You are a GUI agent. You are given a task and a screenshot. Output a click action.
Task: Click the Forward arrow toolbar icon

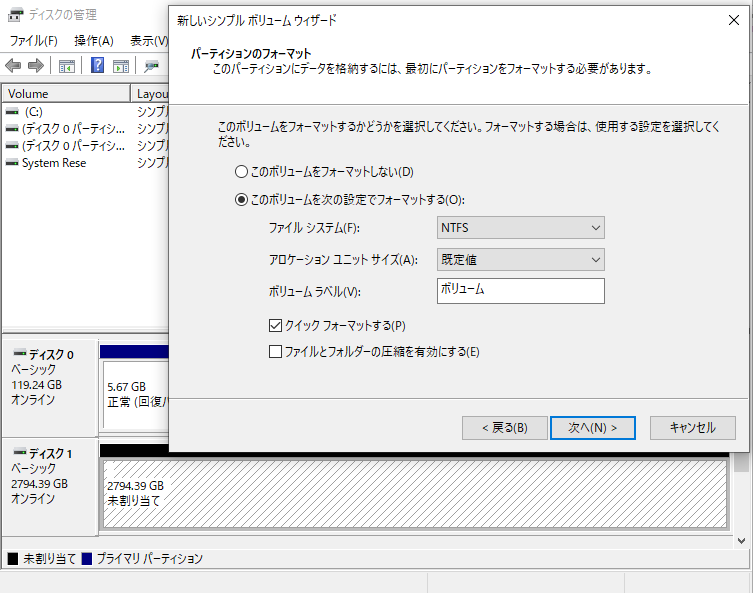coord(36,65)
